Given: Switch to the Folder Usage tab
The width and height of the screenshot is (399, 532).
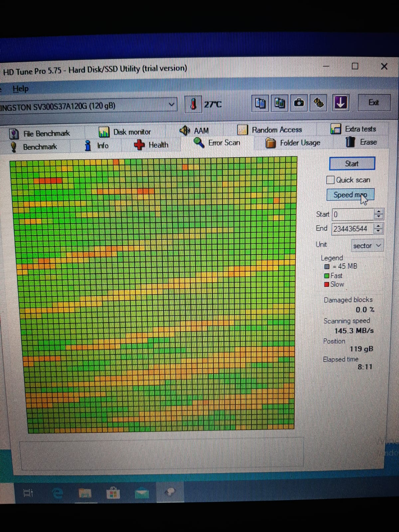Looking at the screenshot, I should (300, 143).
